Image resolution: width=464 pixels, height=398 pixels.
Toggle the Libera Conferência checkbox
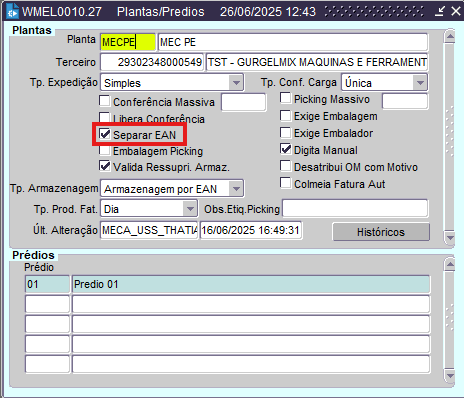tap(105, 117)
